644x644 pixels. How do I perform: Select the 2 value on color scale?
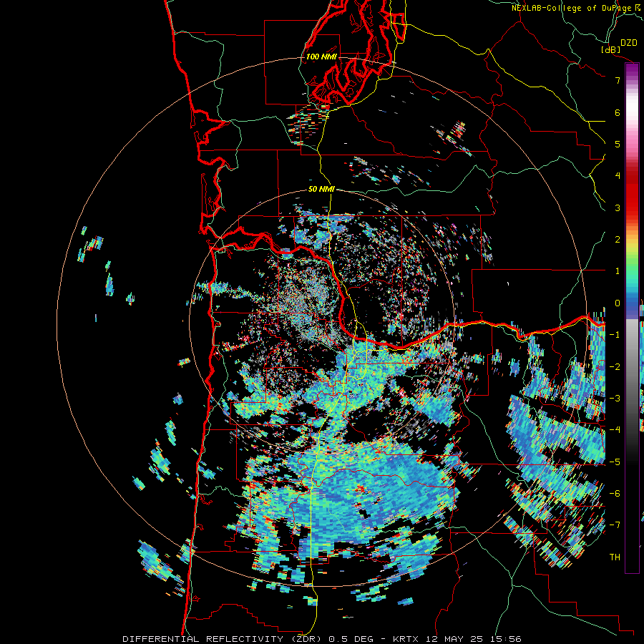618,240
